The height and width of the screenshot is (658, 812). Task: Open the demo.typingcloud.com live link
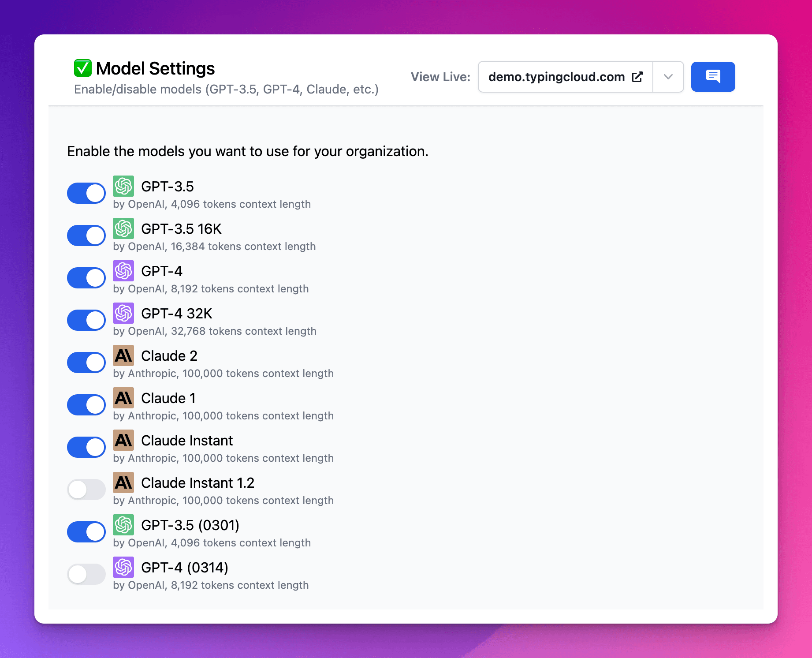pos(566,77)
